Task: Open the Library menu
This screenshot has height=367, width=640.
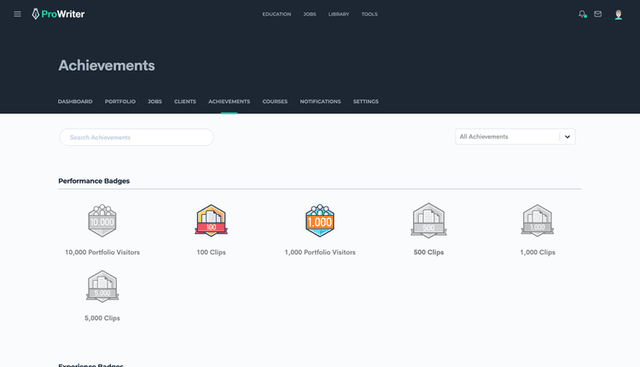Action: click(x=339, y=14)
